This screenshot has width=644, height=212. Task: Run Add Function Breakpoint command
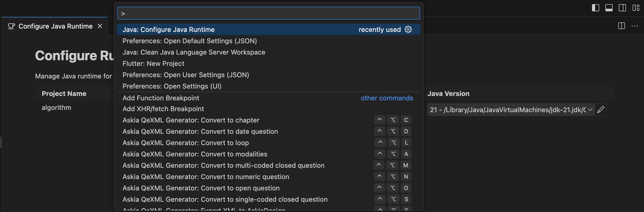(x=268, y=98)
